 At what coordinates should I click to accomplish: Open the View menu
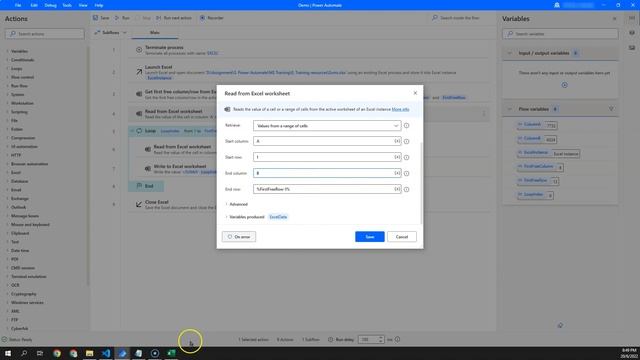coord(83,5)
